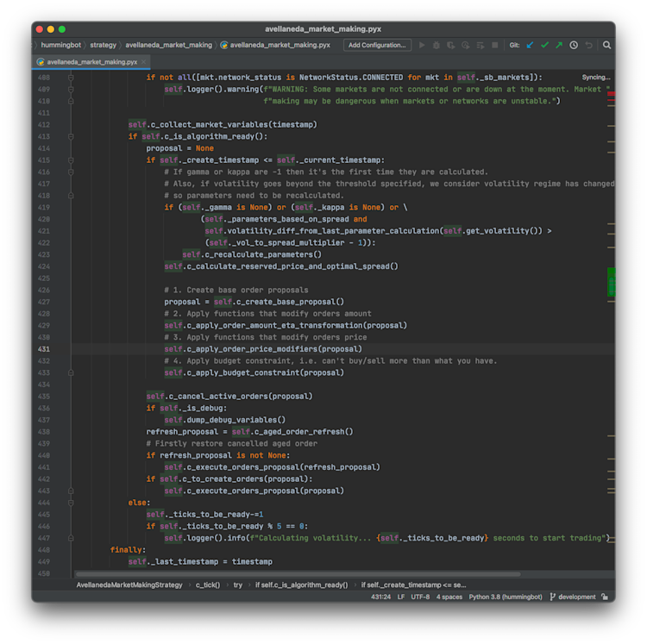Image resolution: width=647 pixels, height=644 pixels.
Task: Collapse the fold marker at line 408
Action: pos(71,78)
